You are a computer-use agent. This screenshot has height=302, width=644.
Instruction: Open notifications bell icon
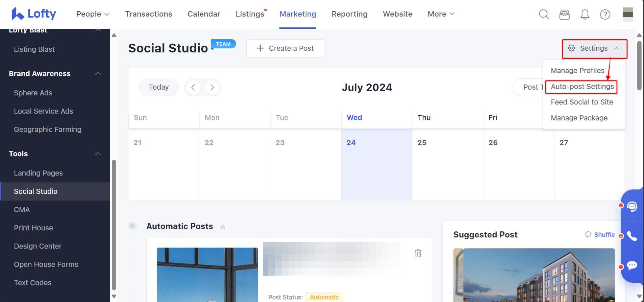(x=585, y=14)
